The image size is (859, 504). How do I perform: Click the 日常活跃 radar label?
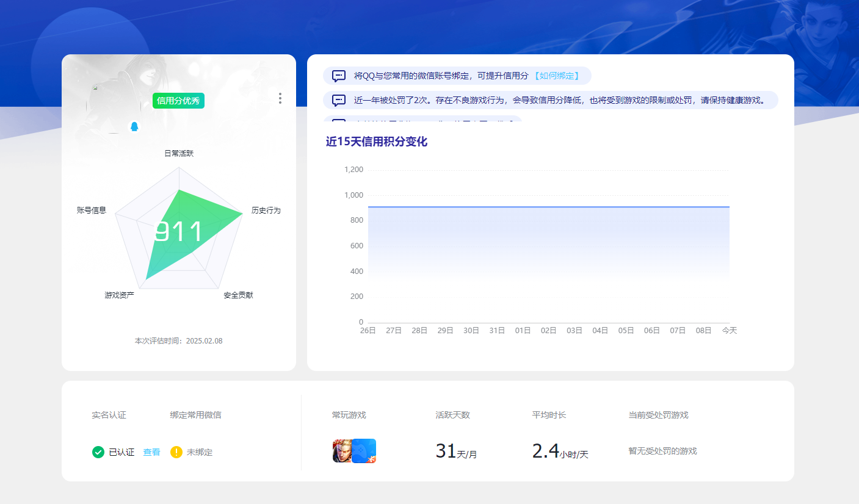pyautogui.click(x=179, y=154)
